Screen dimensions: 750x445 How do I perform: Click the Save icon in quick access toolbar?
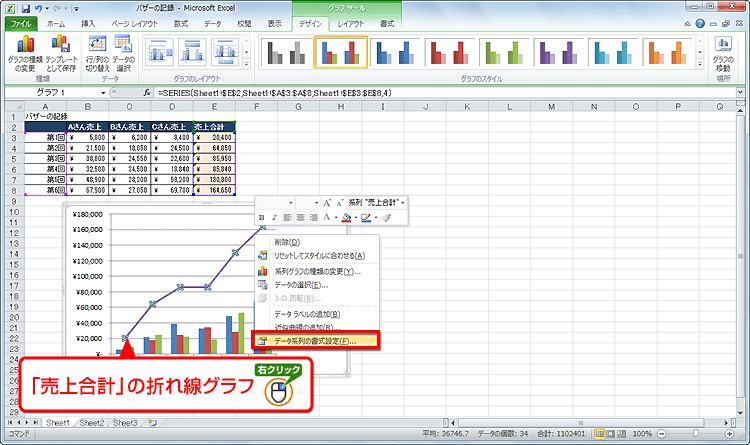pyautogui.click(x=26, y=9)
